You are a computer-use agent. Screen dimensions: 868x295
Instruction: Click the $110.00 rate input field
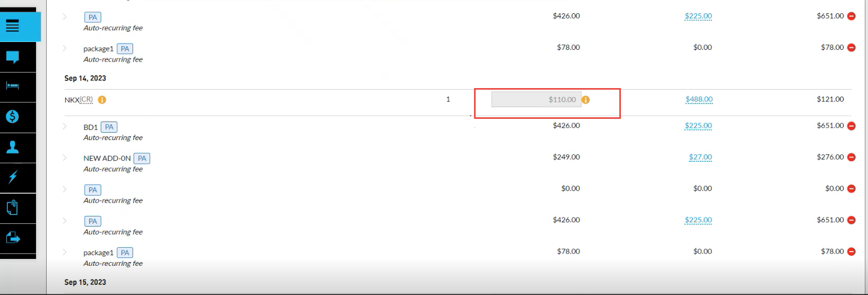tap(536, 99)
